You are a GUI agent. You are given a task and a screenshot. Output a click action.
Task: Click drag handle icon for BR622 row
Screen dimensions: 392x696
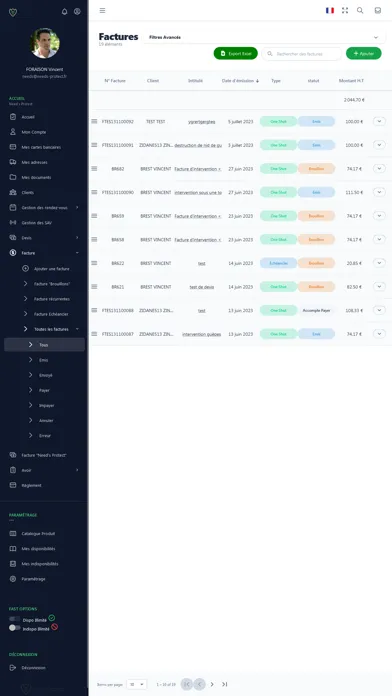pos(94,263)
